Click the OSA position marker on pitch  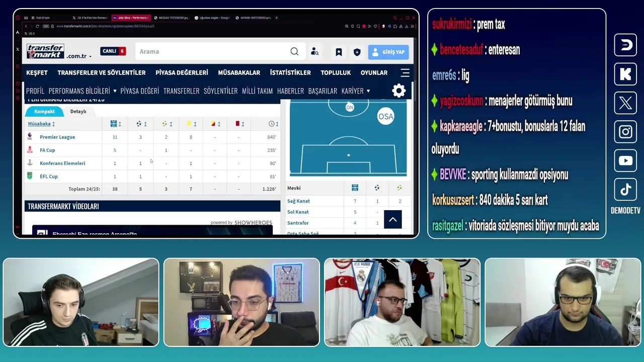(385, 117)
